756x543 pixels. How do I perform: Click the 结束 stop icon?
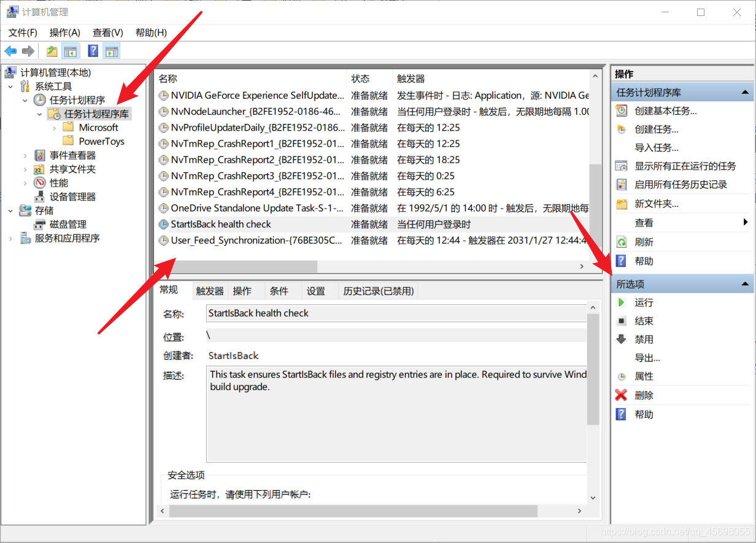[x=621, y=321]
